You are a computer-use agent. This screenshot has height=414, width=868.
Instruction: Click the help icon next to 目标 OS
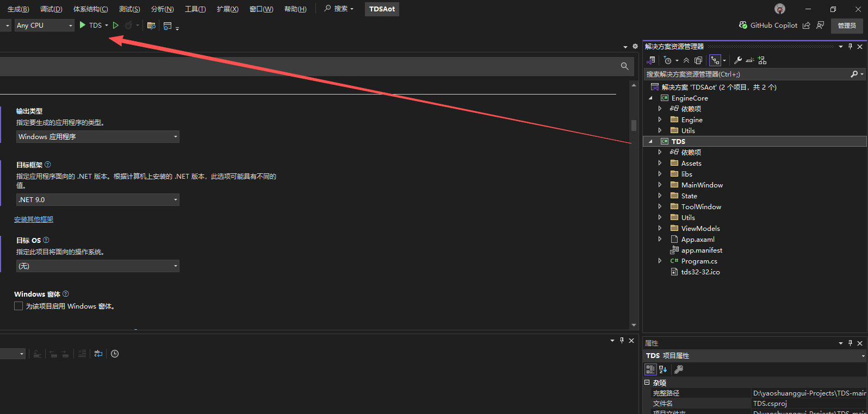(x=46, y=240)
